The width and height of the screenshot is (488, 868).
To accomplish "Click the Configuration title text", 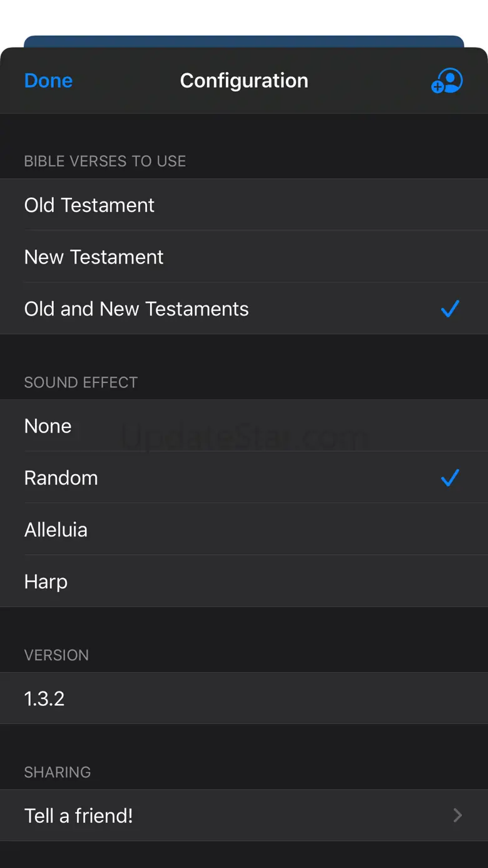I will pos(244,81).
